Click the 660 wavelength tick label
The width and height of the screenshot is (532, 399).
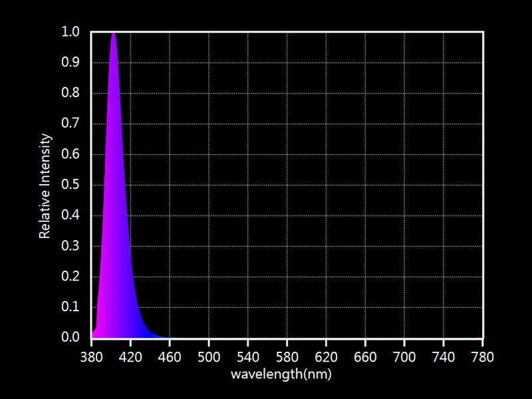365,357
